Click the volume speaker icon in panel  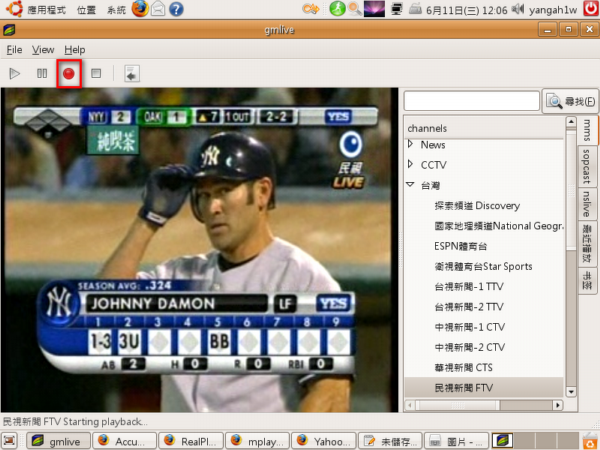click(x=518, y=9)
